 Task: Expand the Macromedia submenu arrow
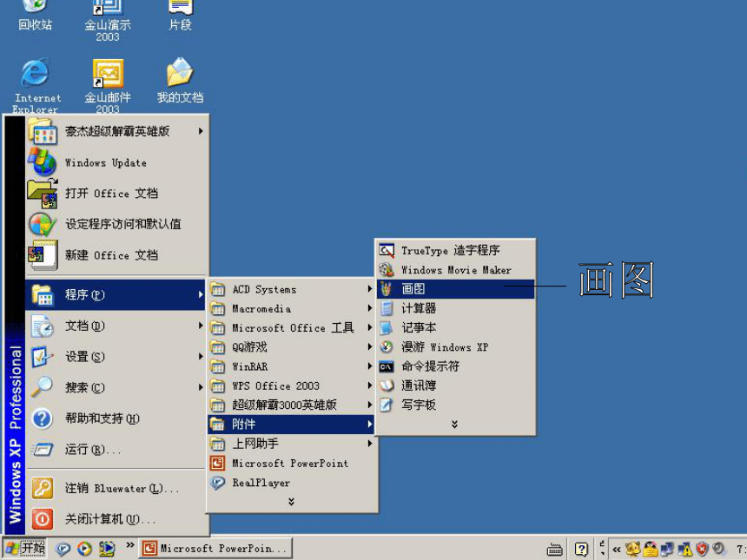click(x=370, y=308)
